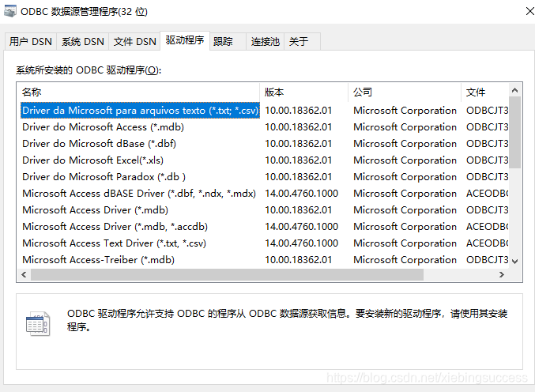Switch to the 连接池 tab
This screenshot has height=392, width=535.
click(x=265, y=42)
